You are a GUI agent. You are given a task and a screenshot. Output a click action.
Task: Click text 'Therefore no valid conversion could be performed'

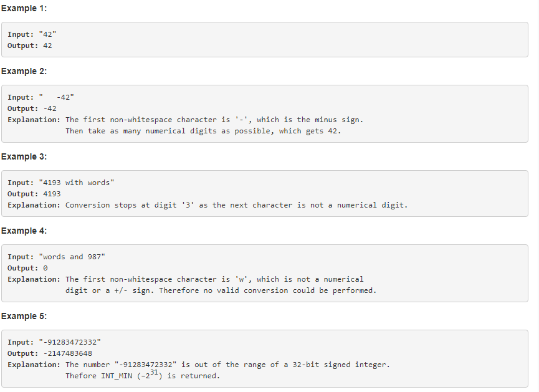268,290
